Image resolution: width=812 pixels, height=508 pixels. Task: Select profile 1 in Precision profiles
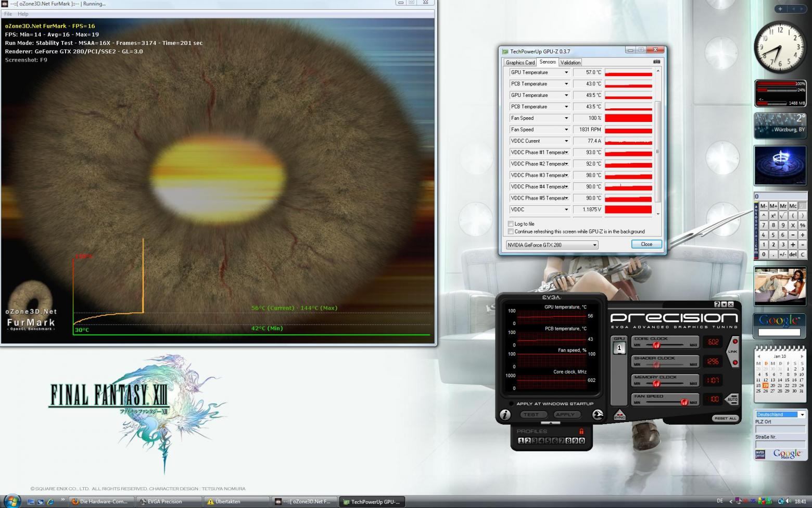[521, 441]
